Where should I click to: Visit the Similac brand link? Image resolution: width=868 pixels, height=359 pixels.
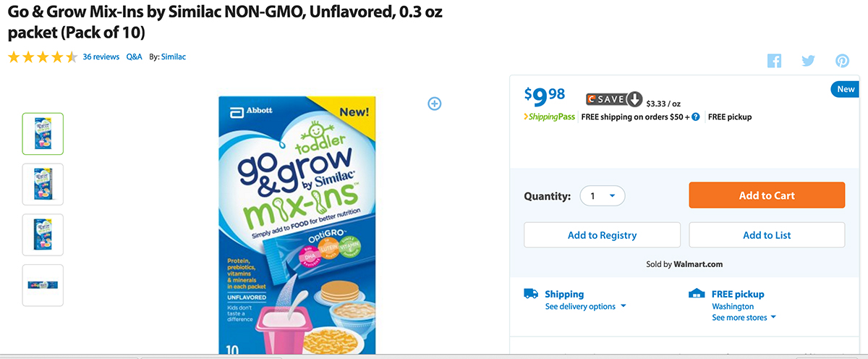click(173, 56)
